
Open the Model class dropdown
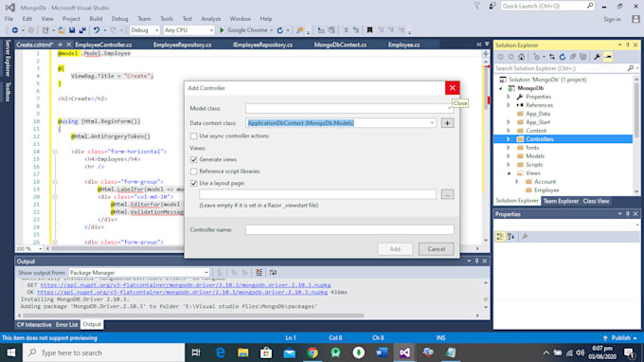[x=449, y=108]
